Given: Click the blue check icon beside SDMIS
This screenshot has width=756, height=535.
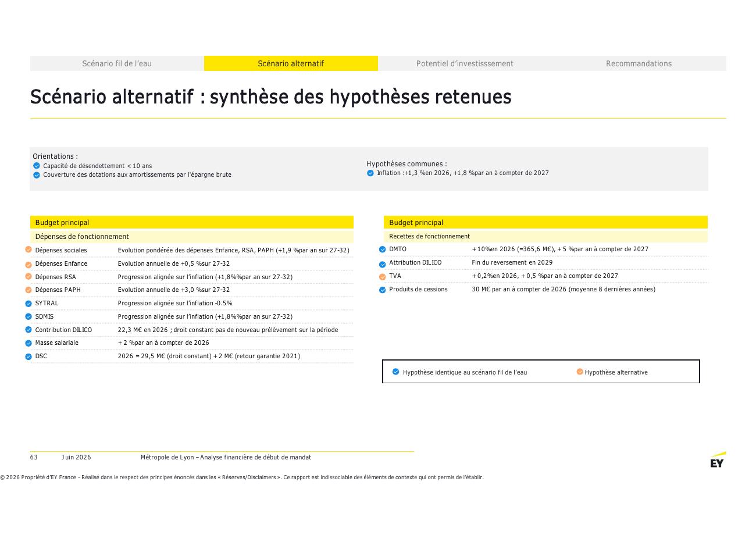Looking at the screenshot, I should pyautogui.click(x=28, y=316).
